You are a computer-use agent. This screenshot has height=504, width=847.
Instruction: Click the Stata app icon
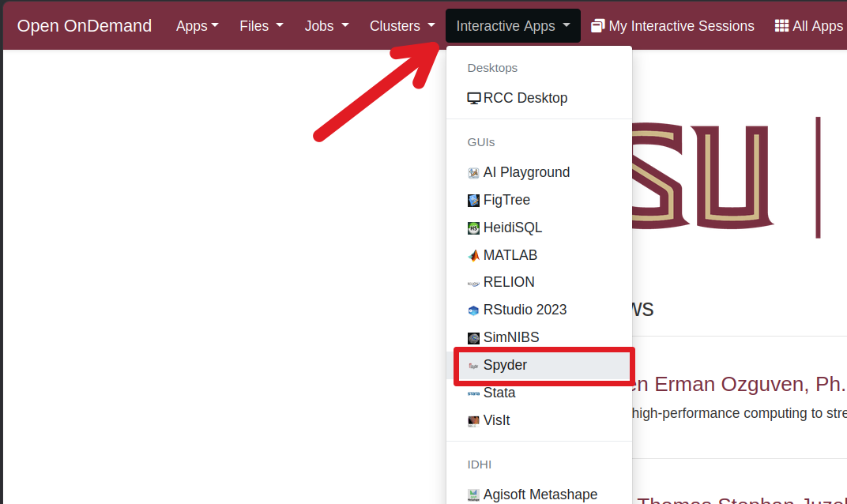click(x=473, y=393)
